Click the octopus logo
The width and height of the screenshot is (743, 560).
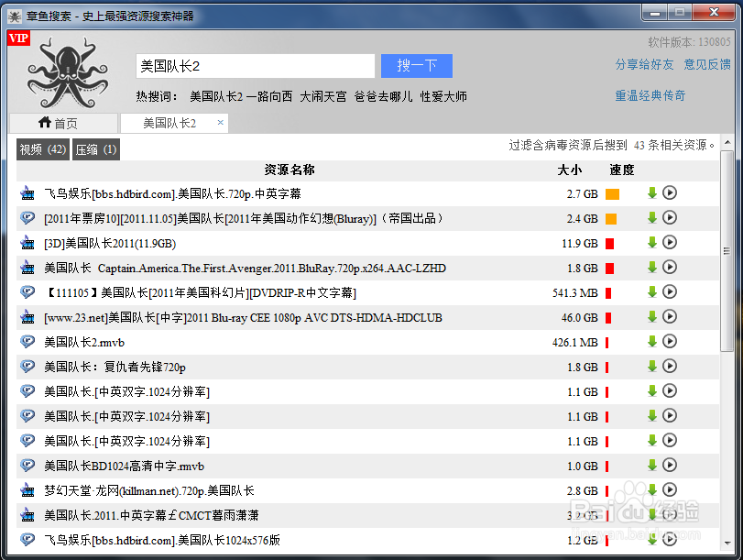point(68,72)
